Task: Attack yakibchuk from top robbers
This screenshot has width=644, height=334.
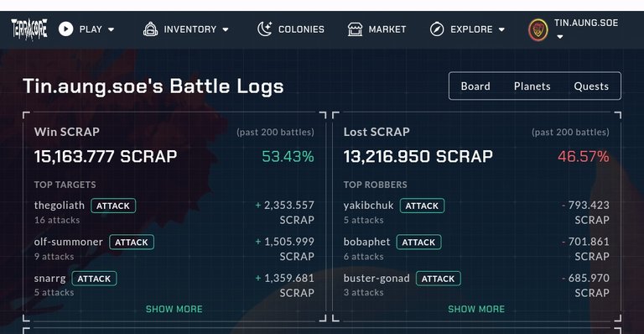Action: pyautogui.click(x=423, y=206)
